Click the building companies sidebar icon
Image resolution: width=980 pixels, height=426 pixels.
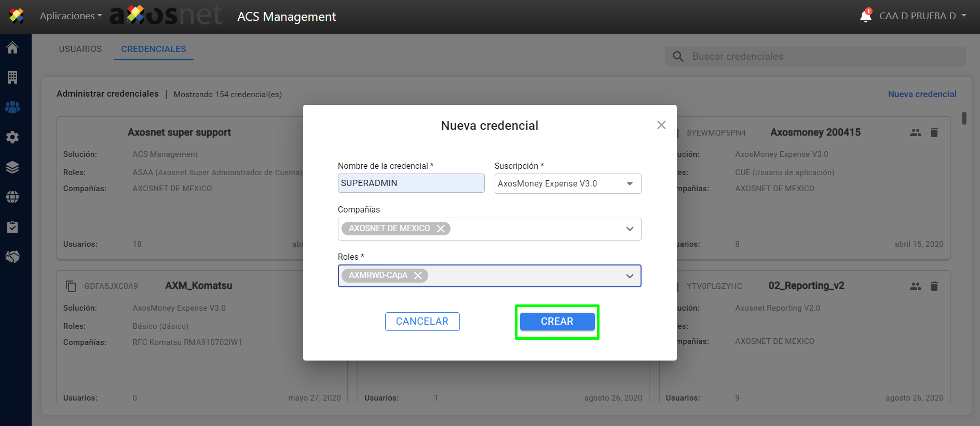[12, 77]
